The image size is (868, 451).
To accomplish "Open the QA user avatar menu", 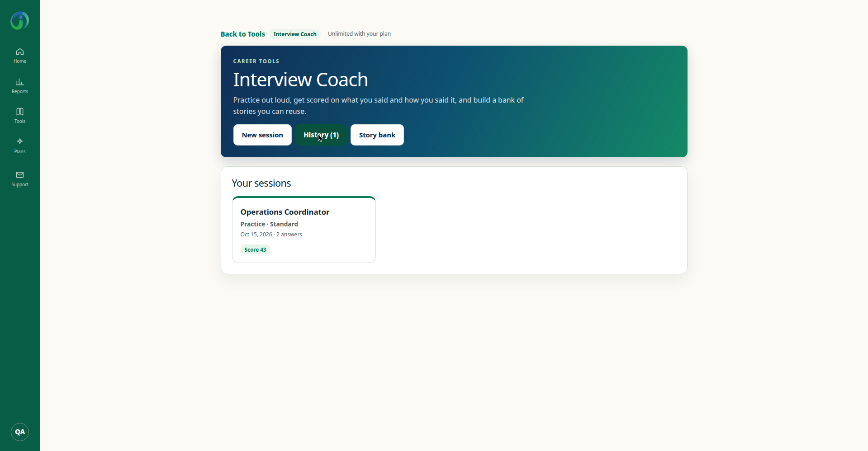I will coord(20,432).
